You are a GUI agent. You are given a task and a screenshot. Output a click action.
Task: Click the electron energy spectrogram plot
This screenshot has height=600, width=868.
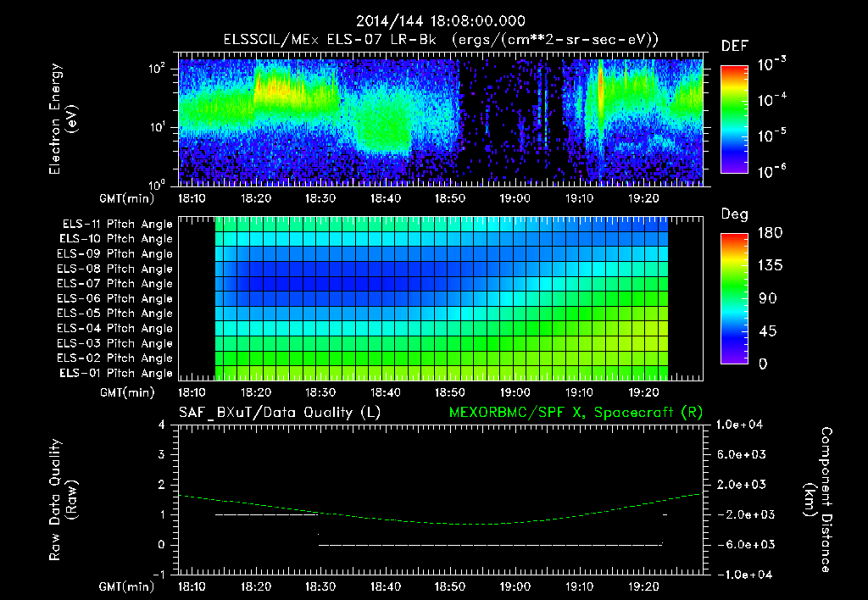tap(441, 119)
